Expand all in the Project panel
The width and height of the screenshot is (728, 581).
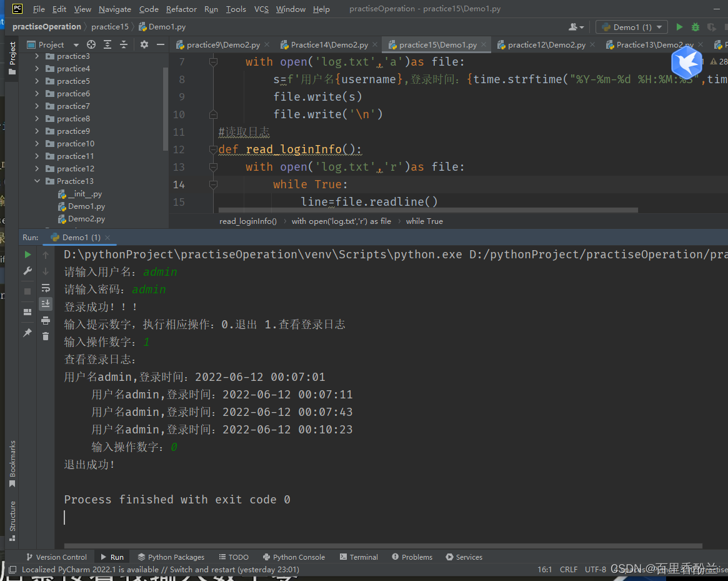(x=107, y=44)
